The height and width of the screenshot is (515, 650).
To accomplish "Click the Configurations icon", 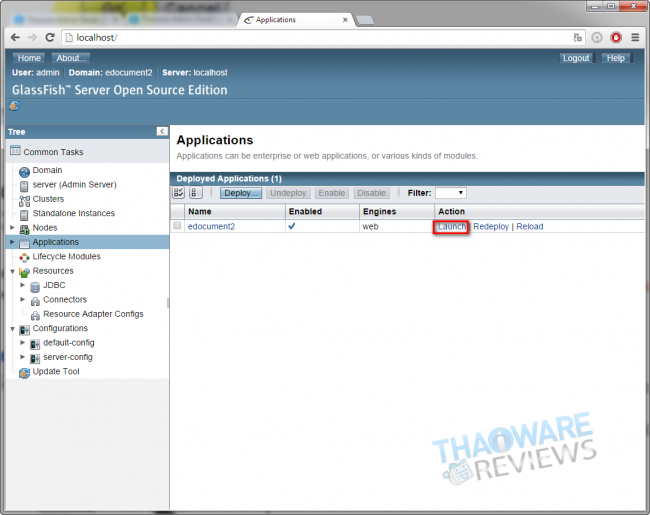I will coord(24,330).
